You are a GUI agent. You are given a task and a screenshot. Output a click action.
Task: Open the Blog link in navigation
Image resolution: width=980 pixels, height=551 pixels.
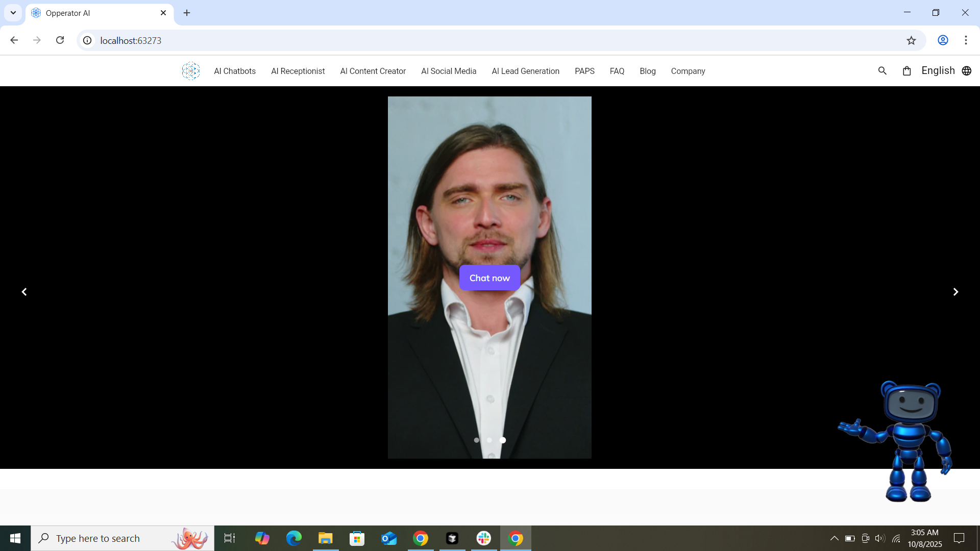pyautogui.click(x=647, y=71)
